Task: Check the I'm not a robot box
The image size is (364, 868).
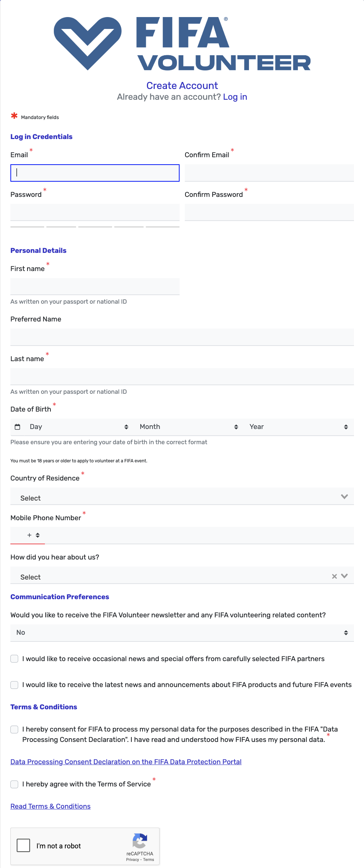Action: [x=23, y=845]
